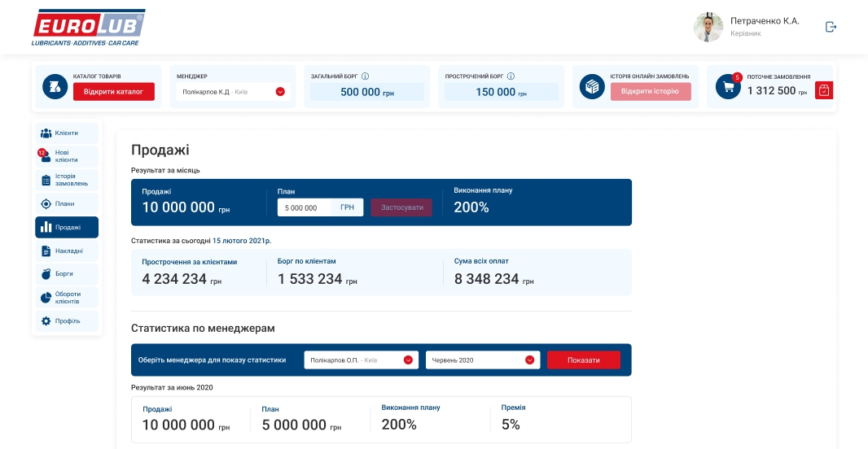The height and width of the screenshot is (449, 868).
Task: Click info icon beside Загальний борг
Action: pos(365,76)
